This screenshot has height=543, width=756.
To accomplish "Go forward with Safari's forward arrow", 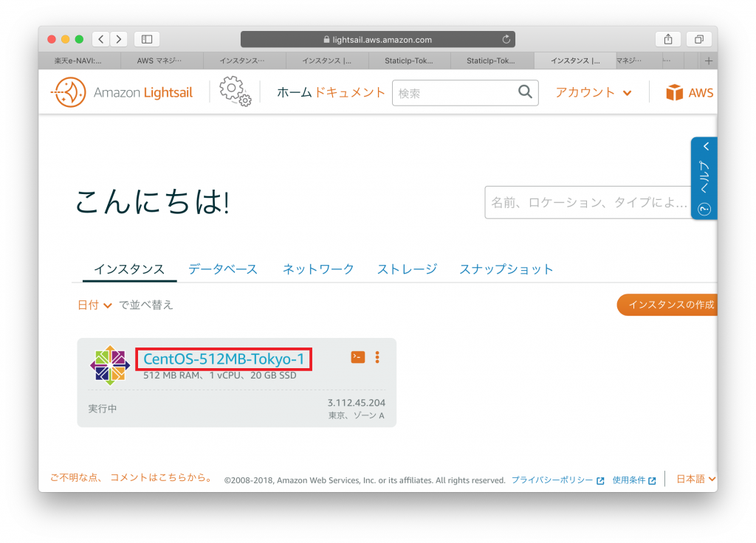I will click(x=119, y=39).
